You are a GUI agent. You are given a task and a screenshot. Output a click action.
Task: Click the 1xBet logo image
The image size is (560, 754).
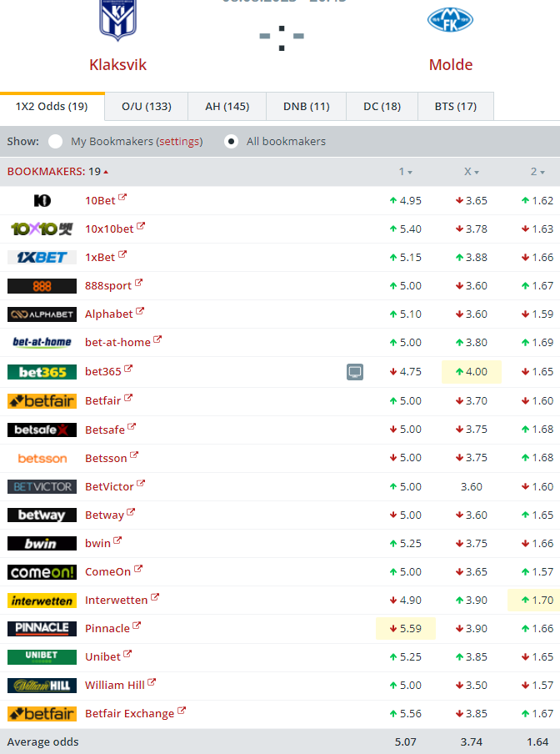42,257
